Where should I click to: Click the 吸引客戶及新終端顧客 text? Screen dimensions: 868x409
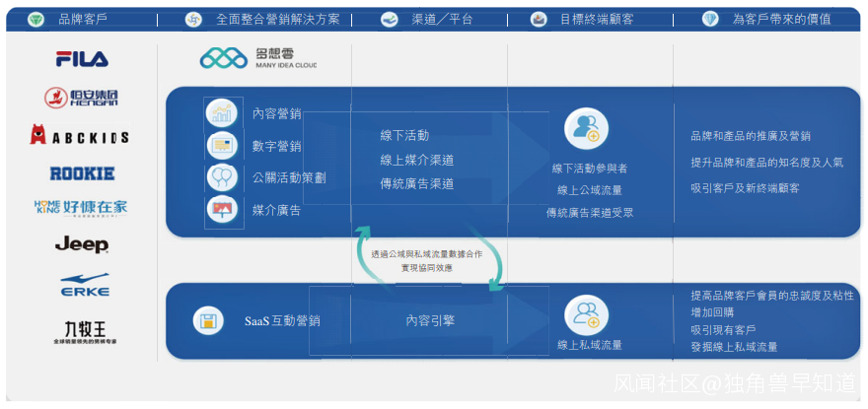tap(745, 188)
